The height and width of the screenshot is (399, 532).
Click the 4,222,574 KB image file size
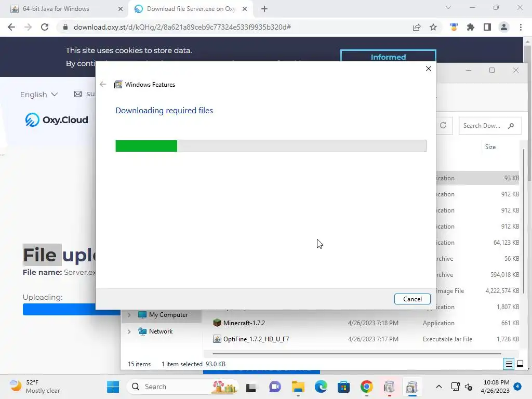tap(502, 291)
